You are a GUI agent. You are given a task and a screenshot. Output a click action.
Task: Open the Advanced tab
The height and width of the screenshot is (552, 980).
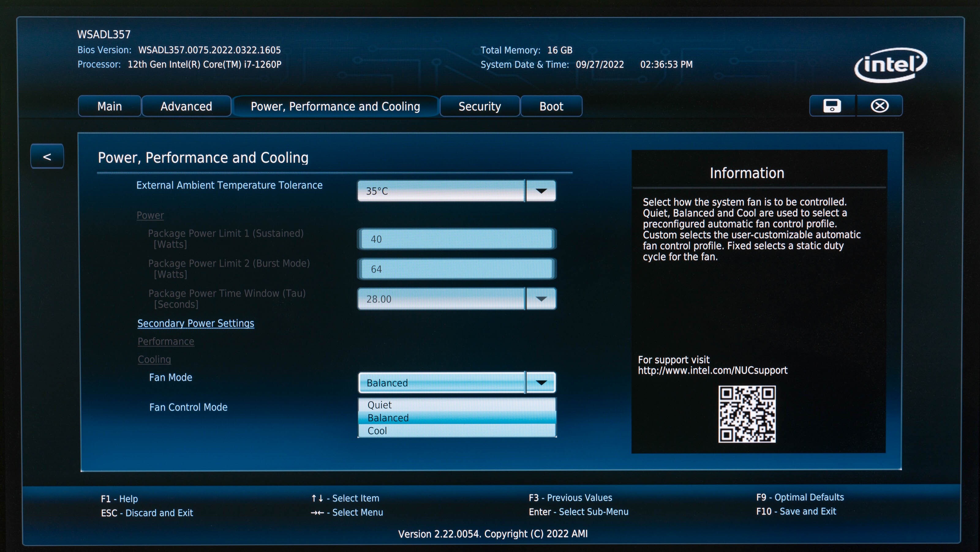(x=186, y=106)
